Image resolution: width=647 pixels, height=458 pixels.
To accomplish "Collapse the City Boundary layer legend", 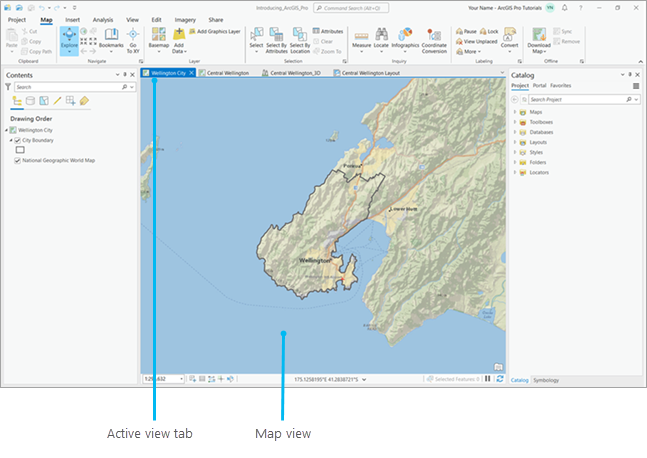I will pos(11,140).
